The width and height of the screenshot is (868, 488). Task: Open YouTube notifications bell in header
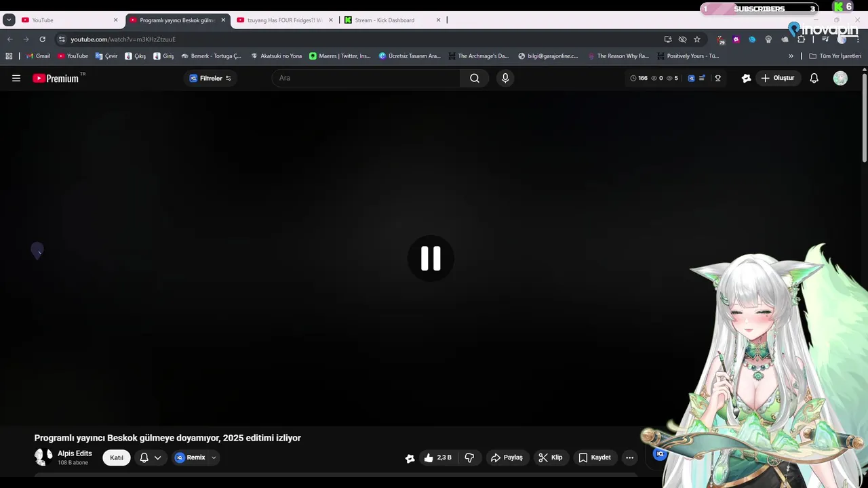[814, 78]
